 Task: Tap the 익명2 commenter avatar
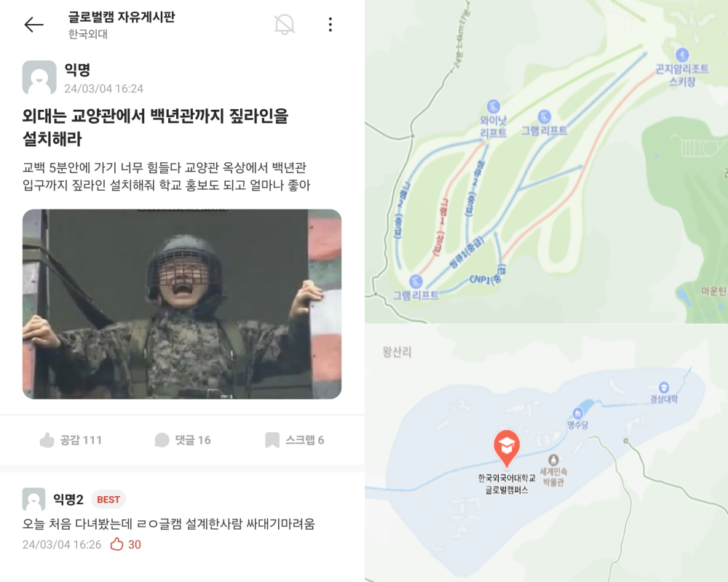tap(34, 499)
